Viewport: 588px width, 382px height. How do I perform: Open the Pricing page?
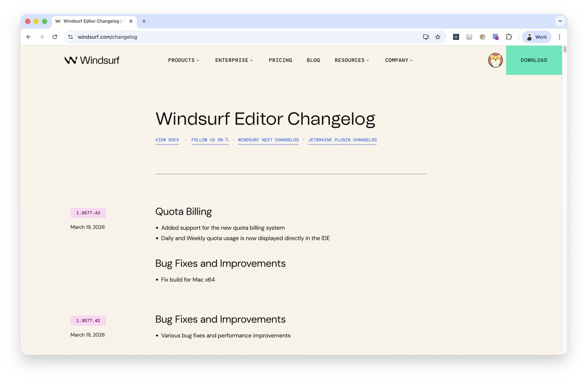pyautogui.click(x=280, y=60)
